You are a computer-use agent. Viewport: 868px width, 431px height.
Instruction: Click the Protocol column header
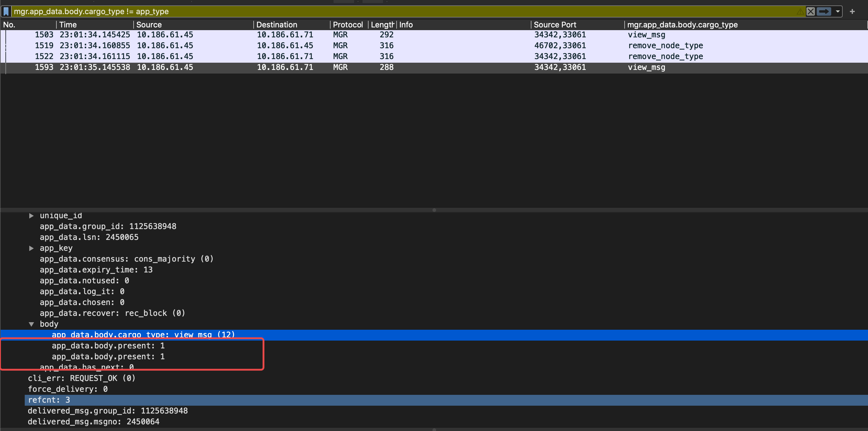point(347,25)
